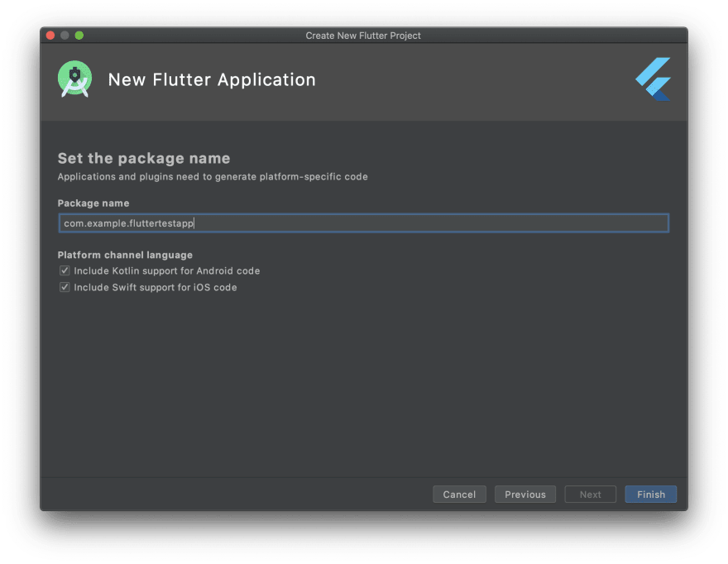Click the disabled Next button

click(x=590, y=495)
